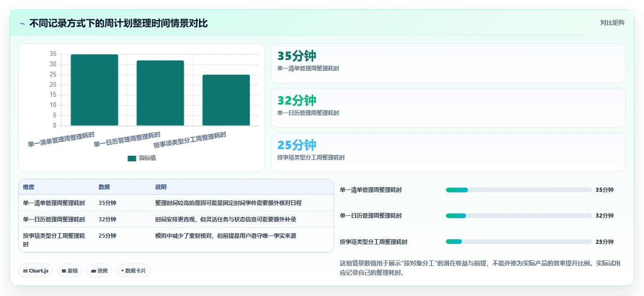Click the 进度 chip
644x296 pixels.
tap(99, 271)
